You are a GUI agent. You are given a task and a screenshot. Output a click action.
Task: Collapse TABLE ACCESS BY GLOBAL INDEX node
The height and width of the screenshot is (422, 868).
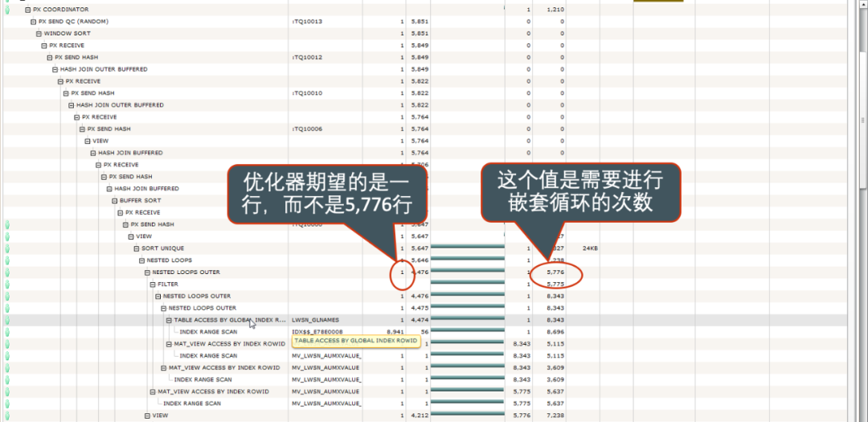click(169, 320)
